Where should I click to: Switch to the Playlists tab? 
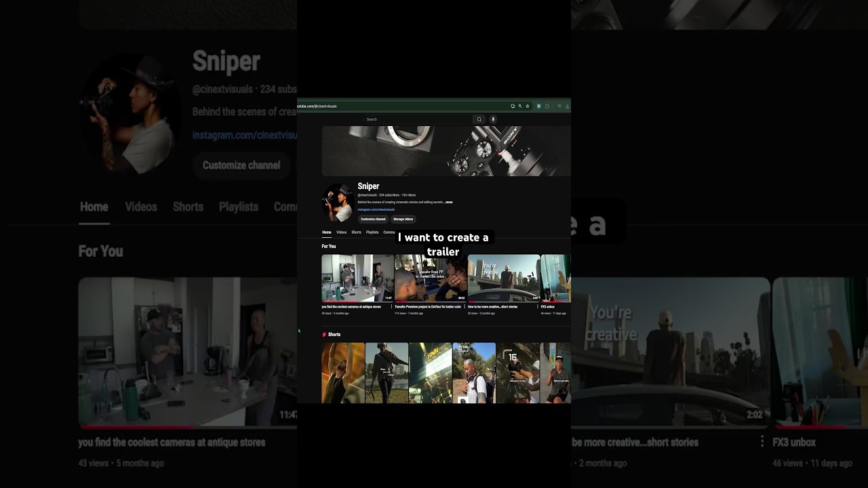372,232
